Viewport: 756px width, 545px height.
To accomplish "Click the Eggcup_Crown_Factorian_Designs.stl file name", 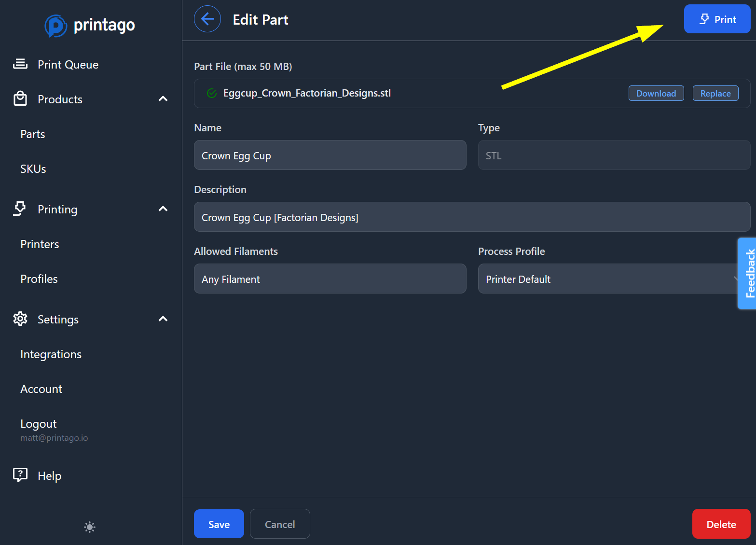I will [307, 93].
